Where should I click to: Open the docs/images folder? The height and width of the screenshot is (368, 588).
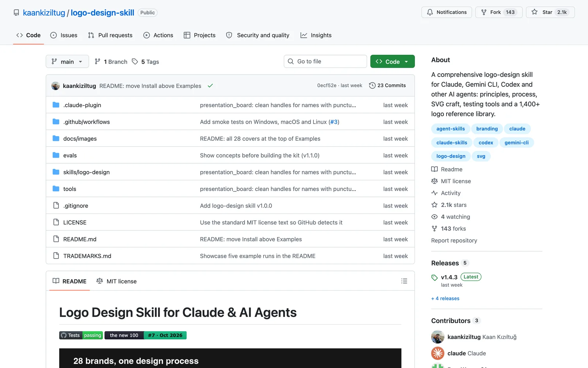tap(80, 139)
